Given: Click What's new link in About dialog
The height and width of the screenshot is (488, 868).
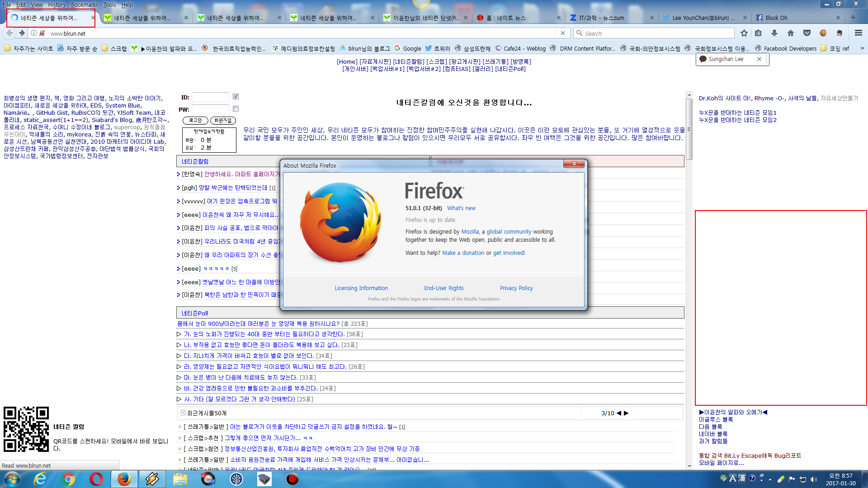Looking at the screenshot, I should [x=461, y=208].
